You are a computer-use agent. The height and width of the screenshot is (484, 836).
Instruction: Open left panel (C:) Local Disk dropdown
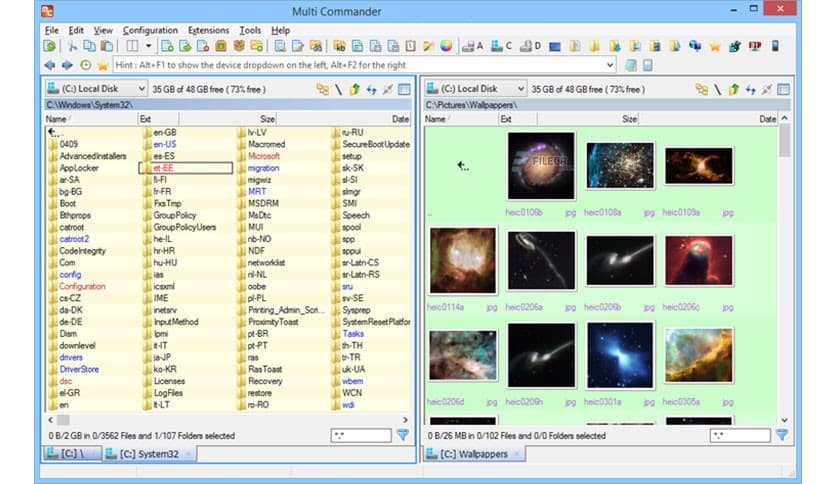point(96,88)
